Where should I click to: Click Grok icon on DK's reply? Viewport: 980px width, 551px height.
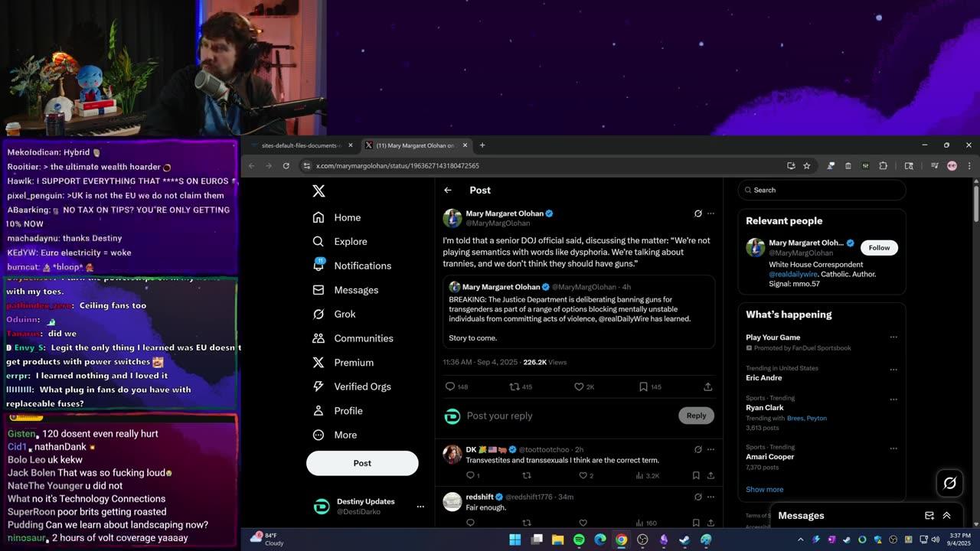697,449
